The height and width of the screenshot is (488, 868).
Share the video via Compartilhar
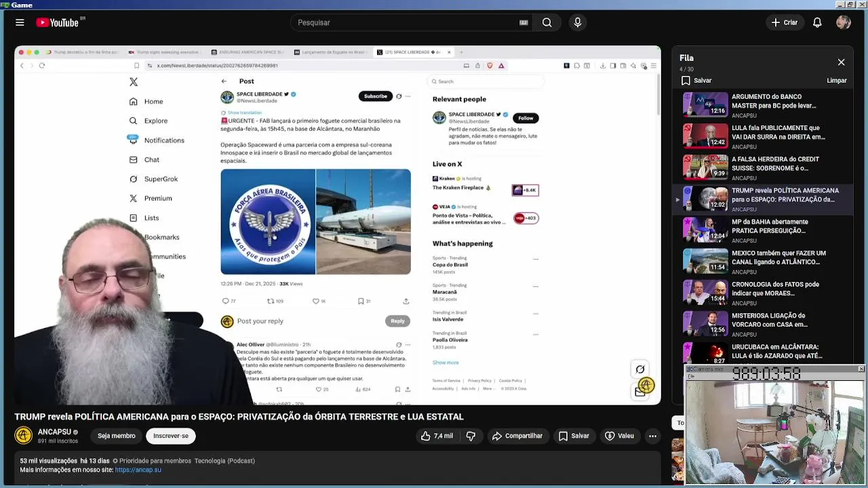[517, 436]
